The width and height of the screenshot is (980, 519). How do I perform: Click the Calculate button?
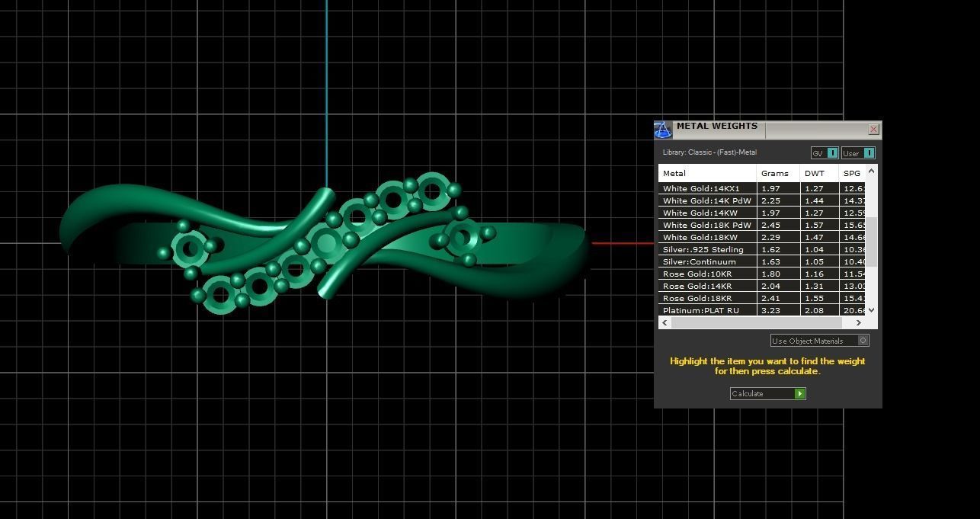tap(767, 393)
